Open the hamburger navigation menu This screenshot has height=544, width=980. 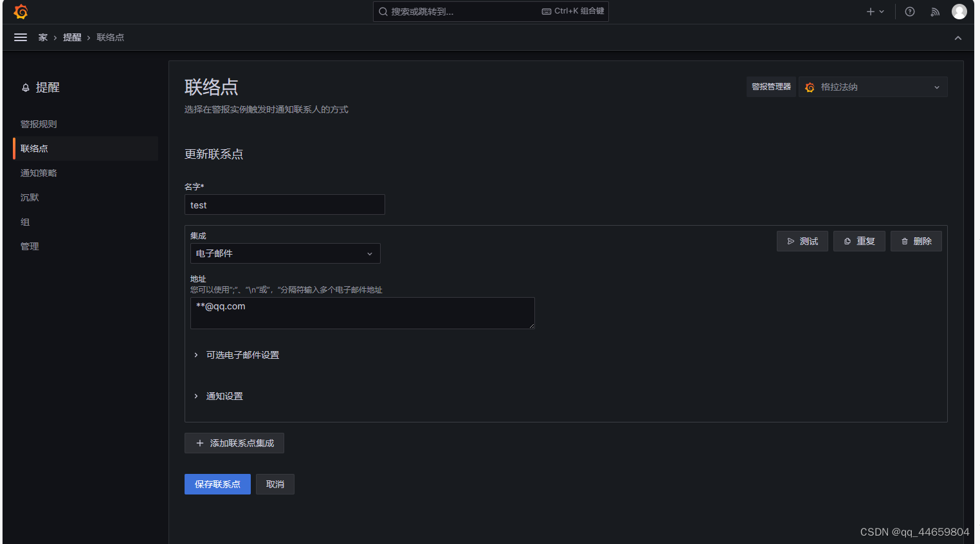click(21, 37)
